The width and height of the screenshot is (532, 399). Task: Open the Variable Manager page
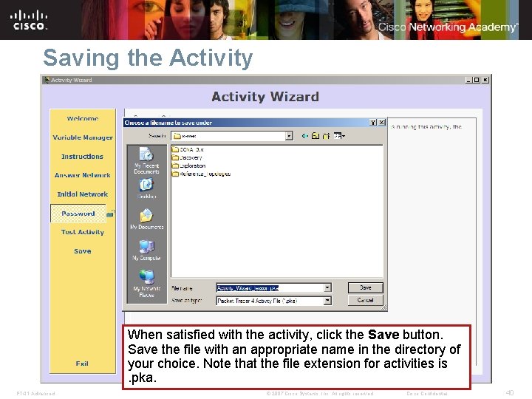tap(83, 137)
